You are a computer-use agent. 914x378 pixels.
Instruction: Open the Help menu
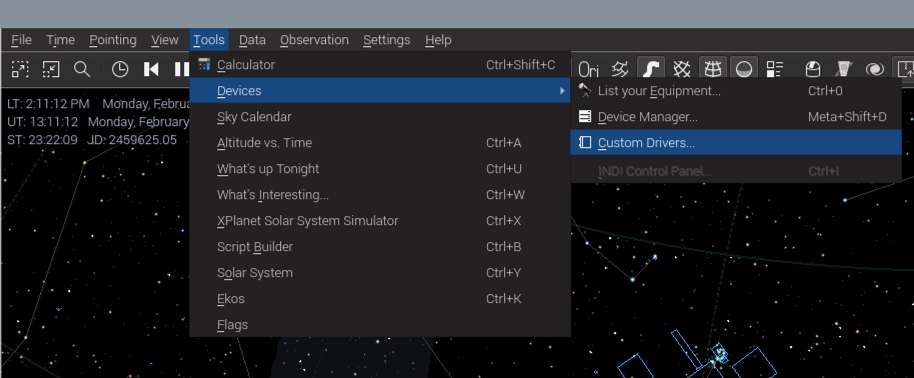tap(438, 40)
